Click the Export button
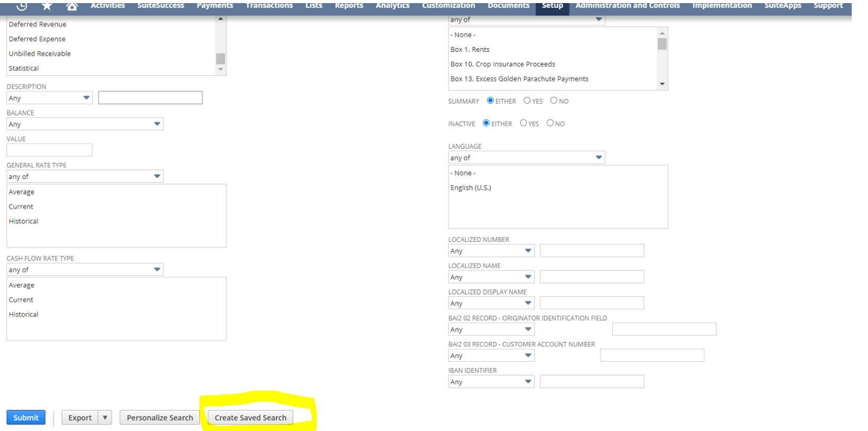Image resolution: width=868 pixels, height=431 pixels. pos(80,418)
